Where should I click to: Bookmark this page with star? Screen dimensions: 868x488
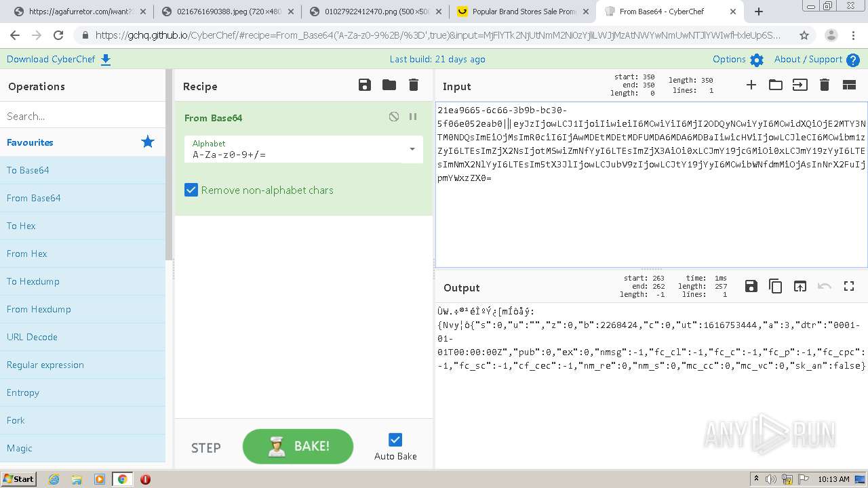[804, 35]
